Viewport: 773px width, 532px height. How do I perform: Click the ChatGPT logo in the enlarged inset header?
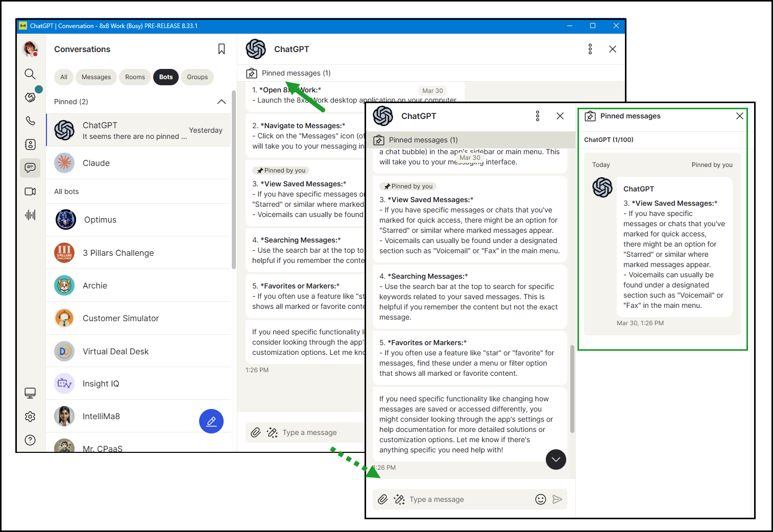(x=383, y=116)
